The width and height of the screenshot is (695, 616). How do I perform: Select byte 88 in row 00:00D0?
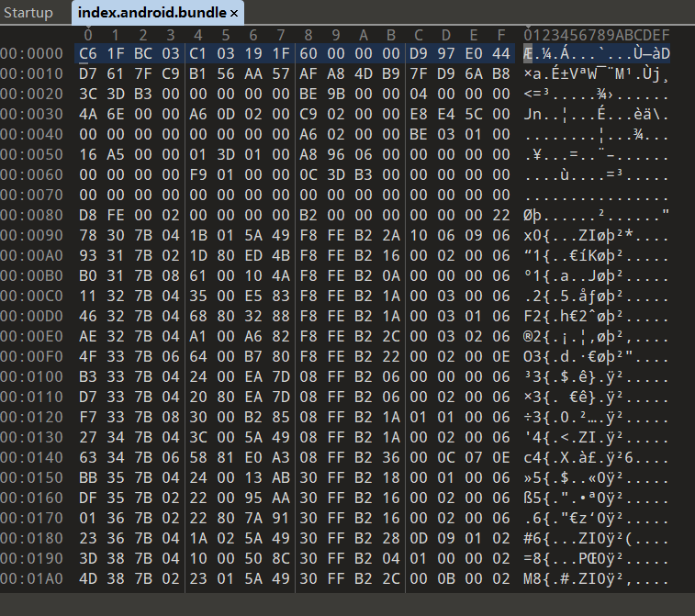click(x=281, y=316)
